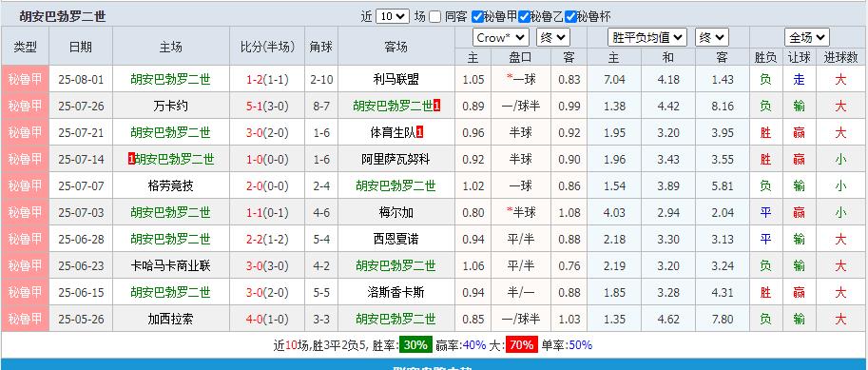Viewport: 868px width, 370px height.
Task: Click the red card badge beside 体育生队
Action: 419,132
